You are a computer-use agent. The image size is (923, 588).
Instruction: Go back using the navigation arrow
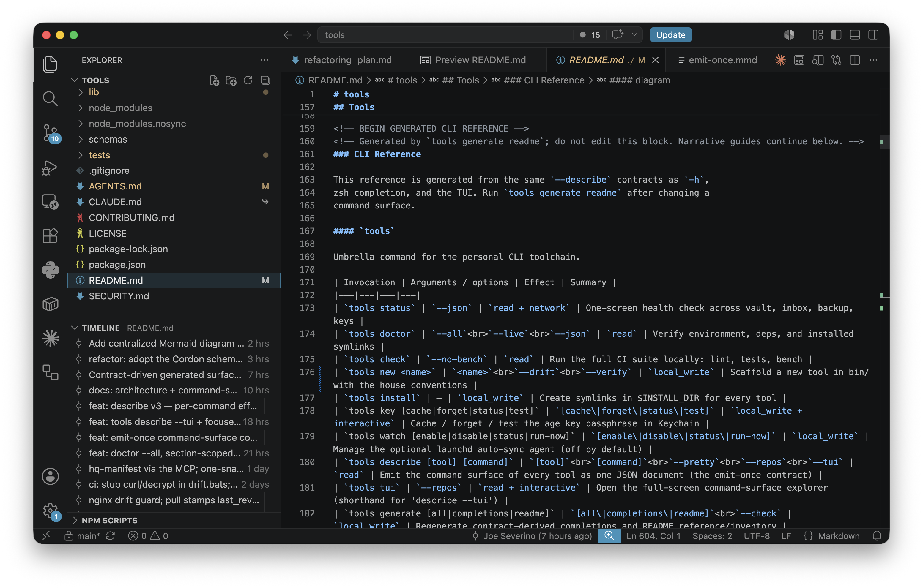pos(288,35)
